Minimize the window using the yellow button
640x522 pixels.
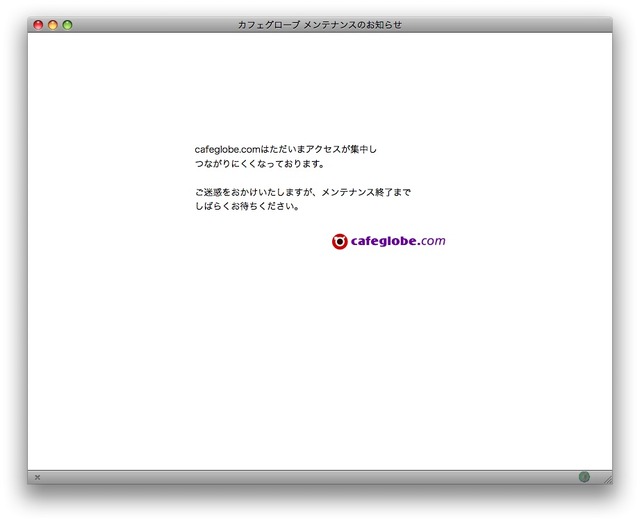(53, 25)
